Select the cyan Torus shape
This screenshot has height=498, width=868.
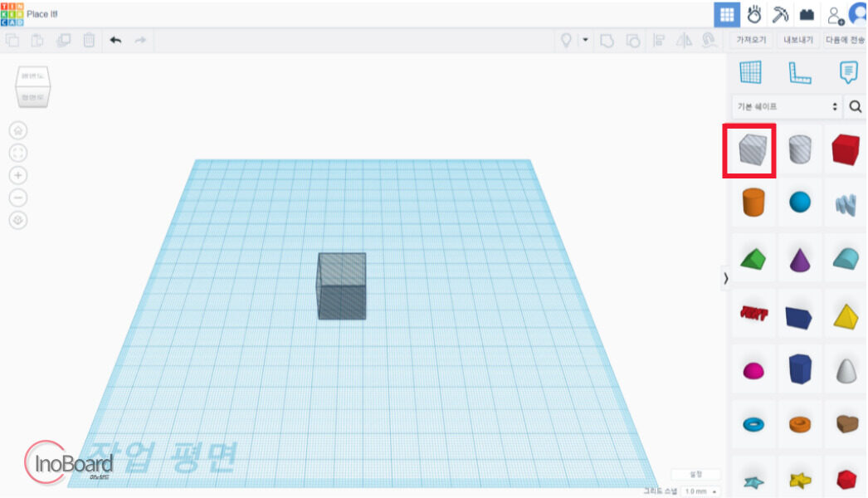tap(753, 425)
